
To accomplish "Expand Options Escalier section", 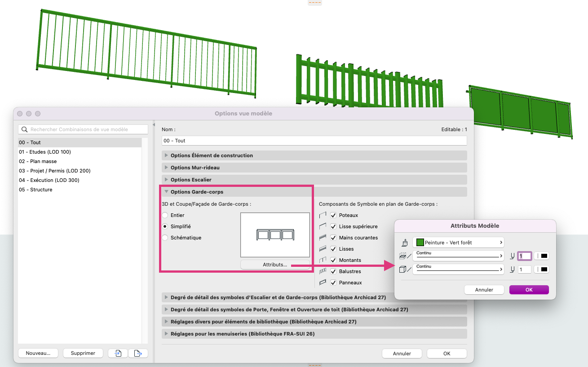I will point(314,180).
